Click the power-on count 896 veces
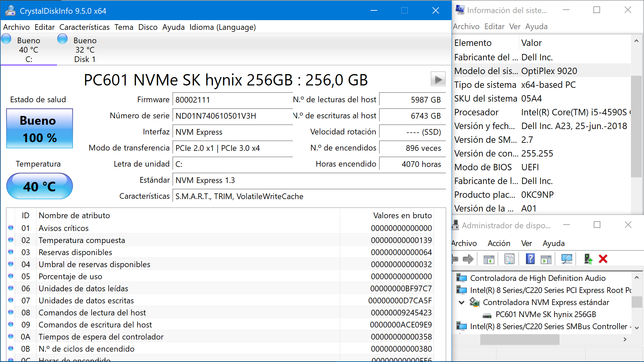Image resolution: width=644 pixels, height=362 pixels. (x=412, y=148)
